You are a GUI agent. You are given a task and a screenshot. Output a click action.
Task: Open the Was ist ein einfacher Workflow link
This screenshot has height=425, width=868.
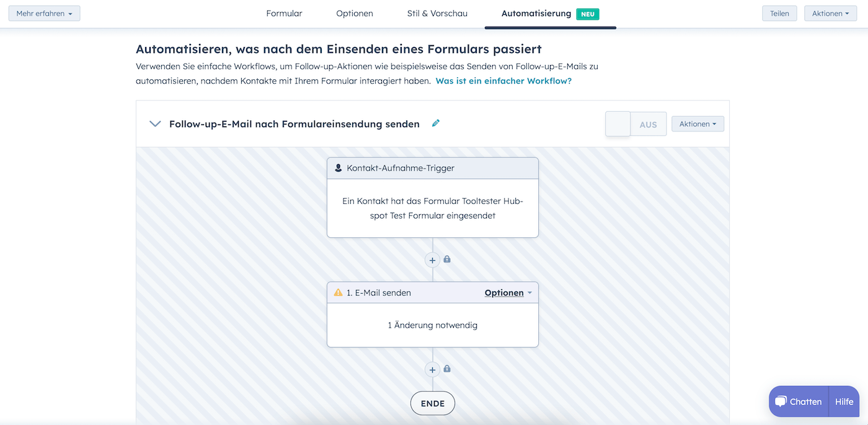[x=503, y=81]
